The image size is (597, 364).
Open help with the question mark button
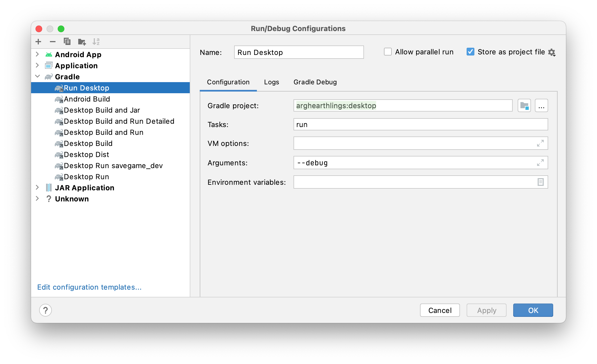point(45,310)
